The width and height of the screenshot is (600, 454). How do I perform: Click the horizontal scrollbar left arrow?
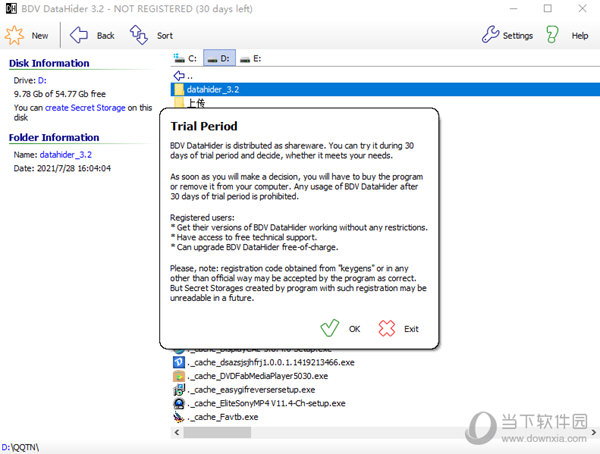pyautogui.click(x=176, y=432)
